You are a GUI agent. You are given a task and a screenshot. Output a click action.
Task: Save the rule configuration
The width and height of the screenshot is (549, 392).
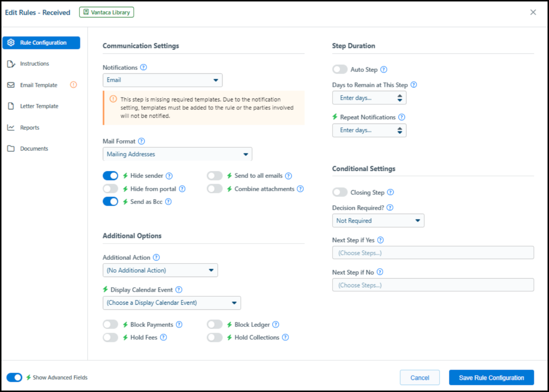click(491, 377)
